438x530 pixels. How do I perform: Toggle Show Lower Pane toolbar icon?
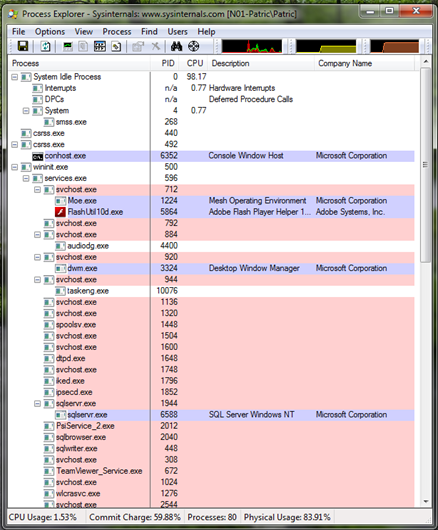tap(100, 46)
